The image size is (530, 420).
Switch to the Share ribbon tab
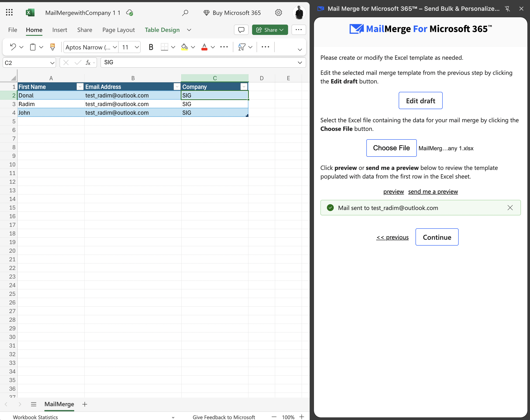[x=85, y=30]
